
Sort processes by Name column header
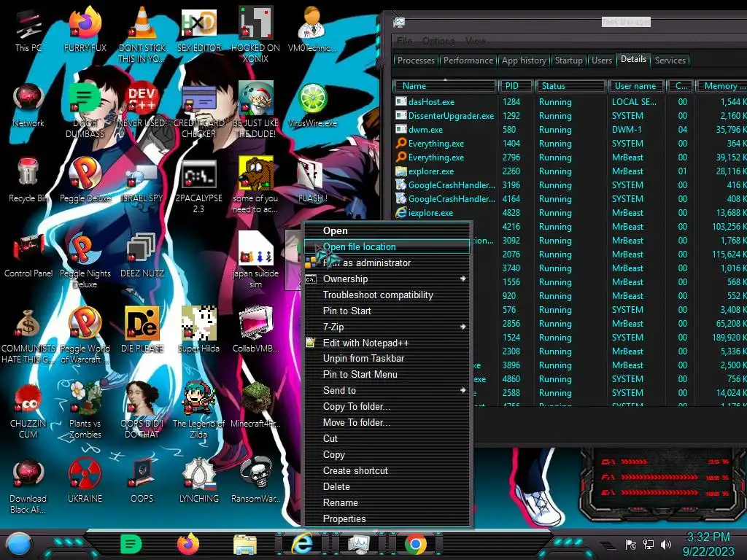(x=445, y=86)
